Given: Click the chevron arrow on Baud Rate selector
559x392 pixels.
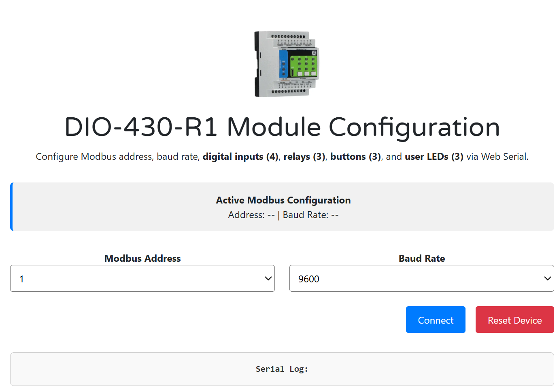Looking at the screenshot, I should coord(548,278).
